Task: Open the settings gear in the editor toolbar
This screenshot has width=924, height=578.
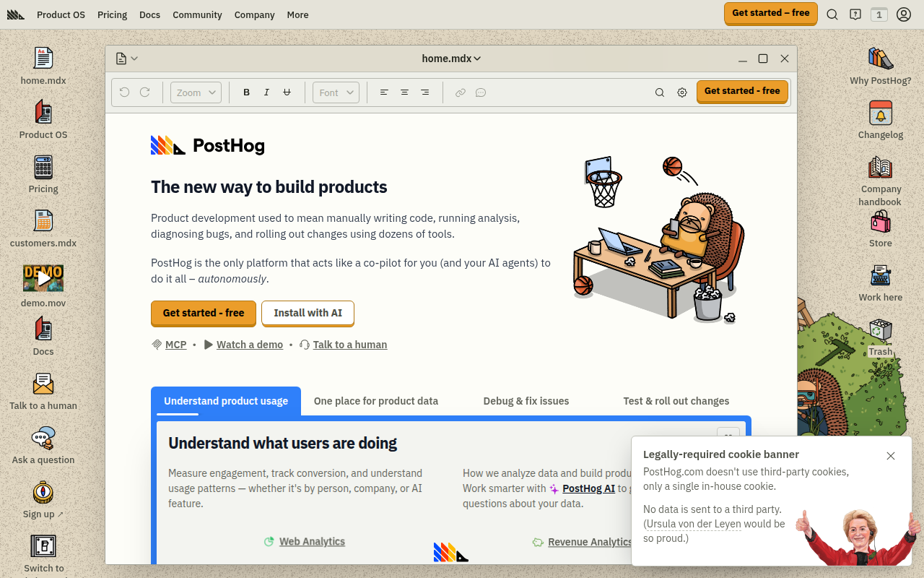Action: (682, 92)
